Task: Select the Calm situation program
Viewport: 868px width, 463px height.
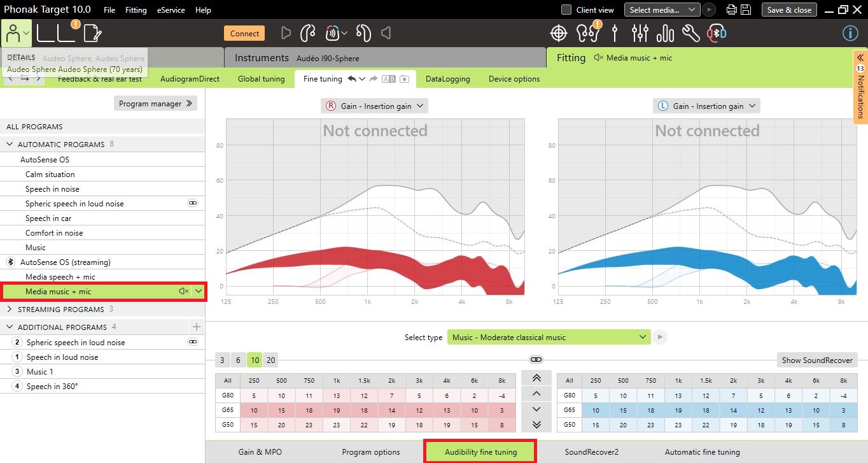Action: tap(102, 174)
